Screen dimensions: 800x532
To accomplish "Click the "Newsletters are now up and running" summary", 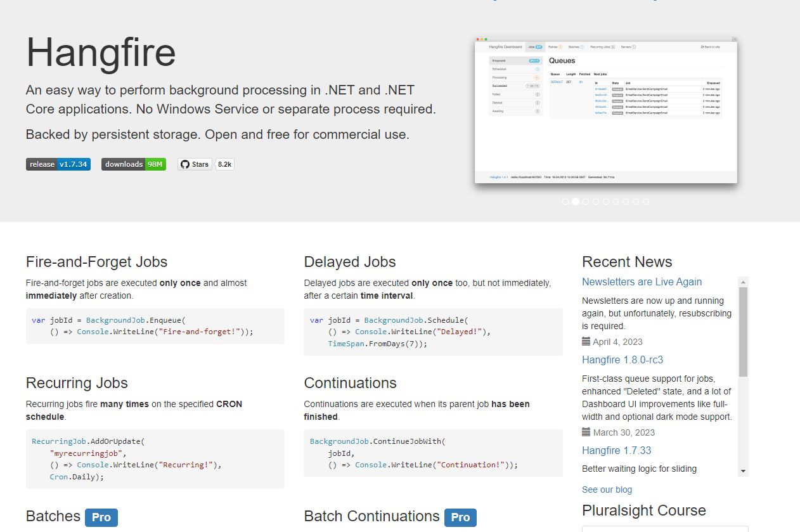I will click(657, 313).
